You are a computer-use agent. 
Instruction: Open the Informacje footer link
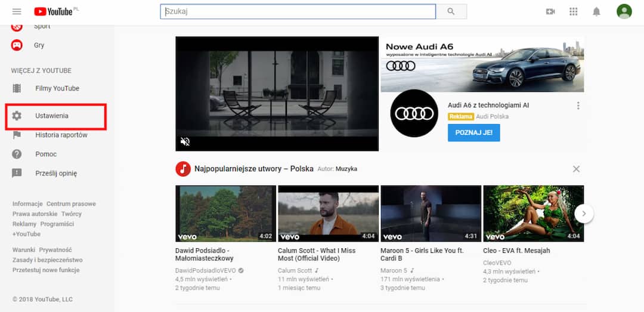(x=27, y=204)
